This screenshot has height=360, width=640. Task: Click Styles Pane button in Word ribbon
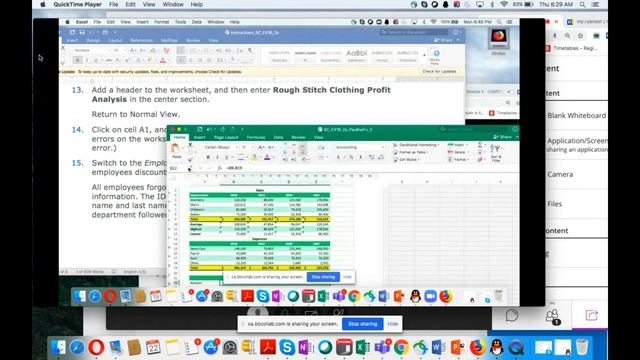click(435, 57)
